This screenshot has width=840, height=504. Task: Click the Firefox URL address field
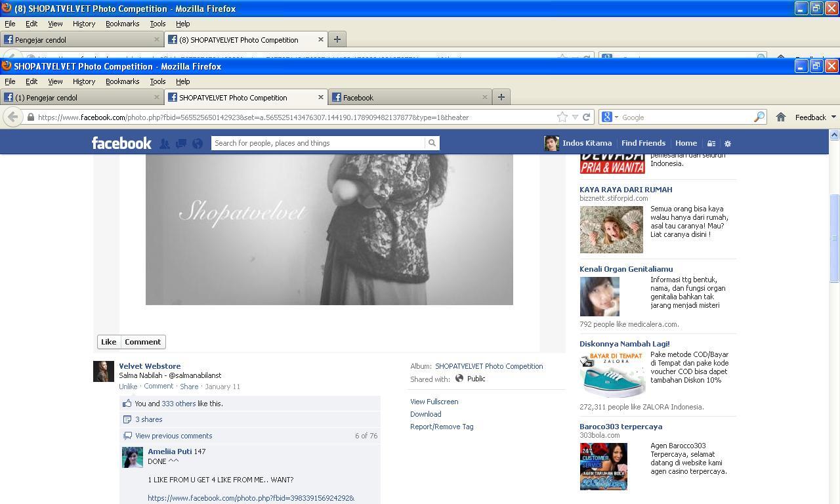(294, 117)
